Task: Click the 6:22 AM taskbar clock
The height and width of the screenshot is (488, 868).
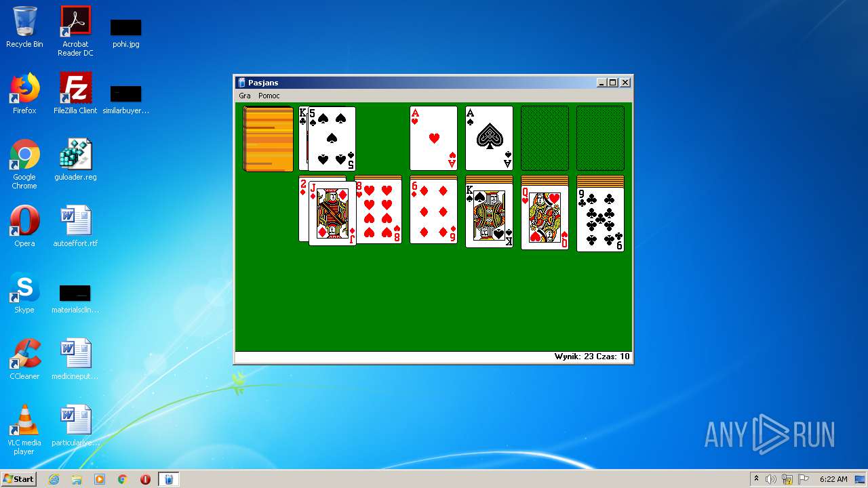Action: point(833,479)
